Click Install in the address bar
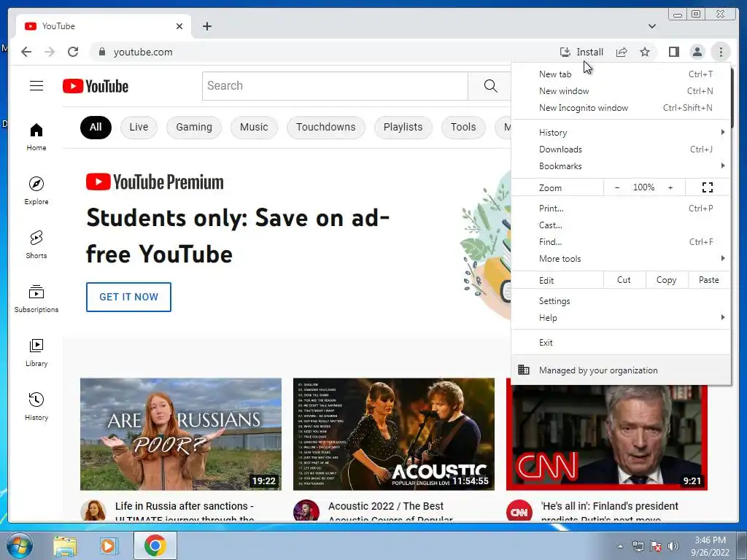 coord(581,52)
